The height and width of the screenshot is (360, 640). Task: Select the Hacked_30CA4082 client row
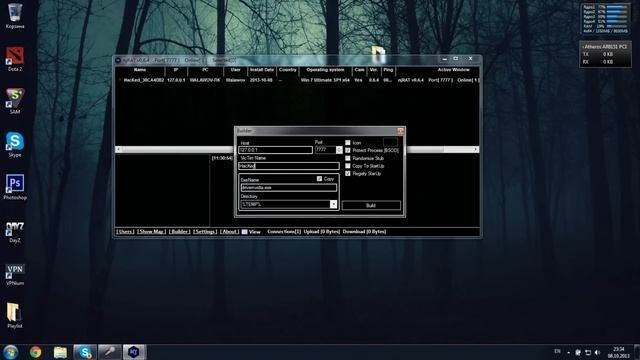click(x=298, y=80)
